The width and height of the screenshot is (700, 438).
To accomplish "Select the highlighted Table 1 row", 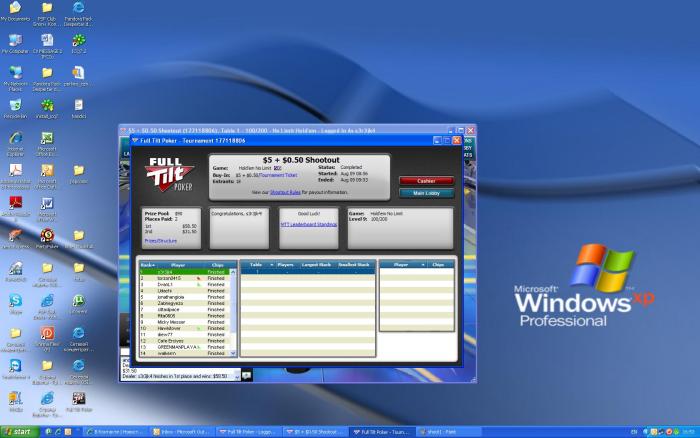I will click(x=308, y=271).
